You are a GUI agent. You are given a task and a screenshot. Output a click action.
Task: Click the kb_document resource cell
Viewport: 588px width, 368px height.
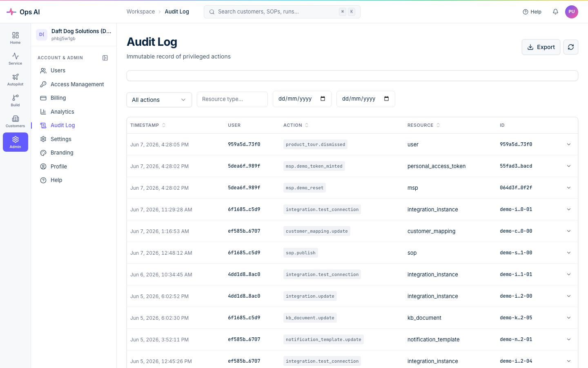(x=424, y=318)
